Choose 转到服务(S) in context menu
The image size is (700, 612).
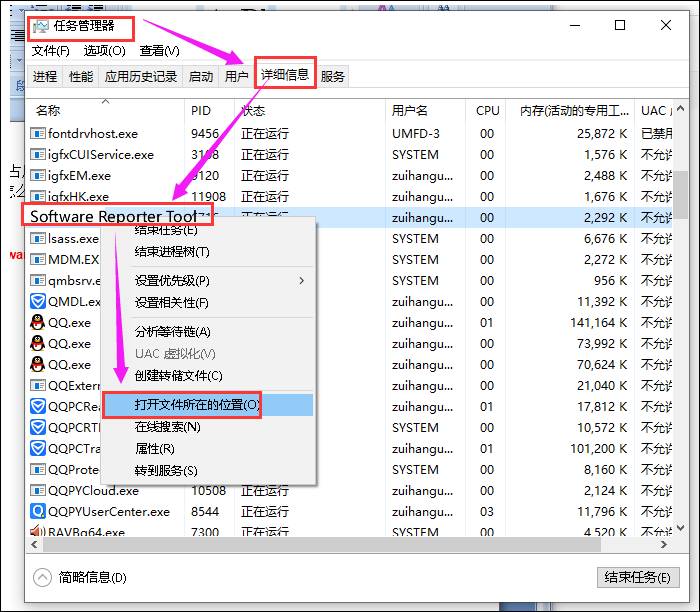pyautogui.click(x=166, y=470)
